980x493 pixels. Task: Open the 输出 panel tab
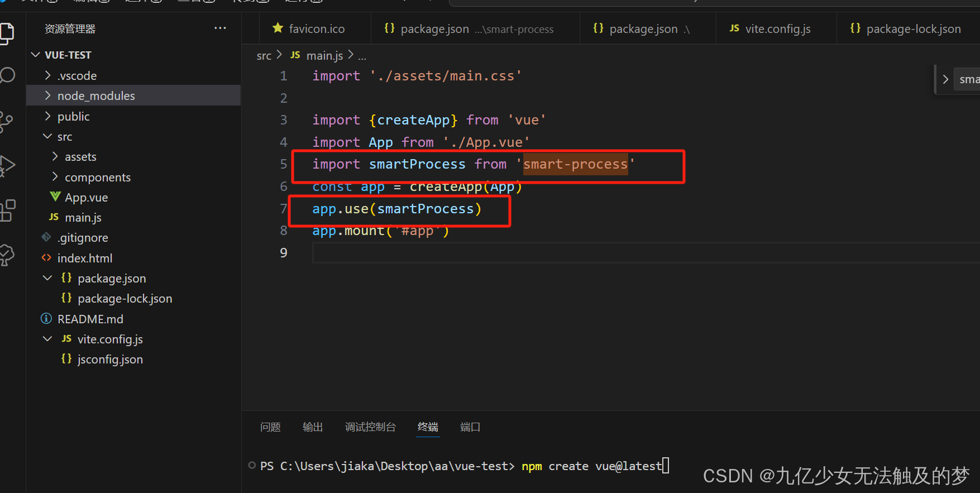(x=313, y=427)
